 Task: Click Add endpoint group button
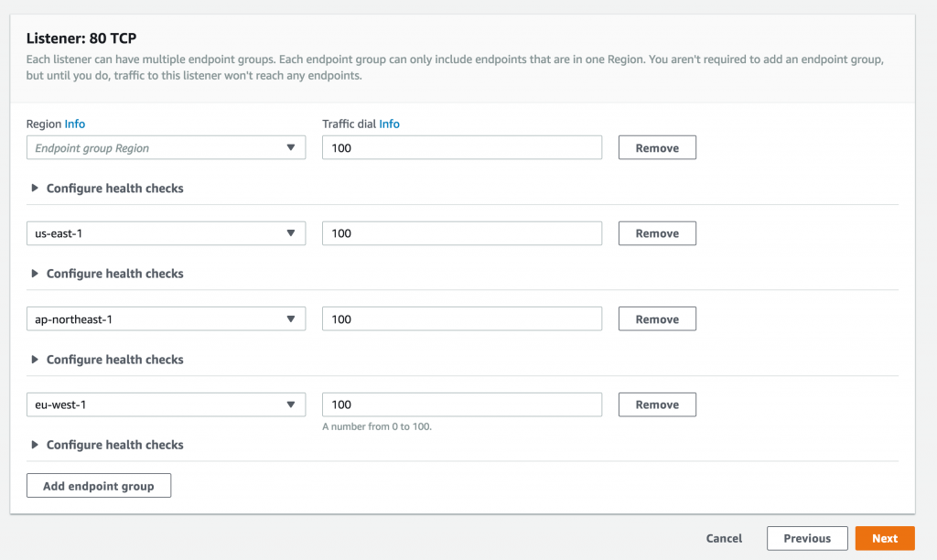[x=99, y=486]
